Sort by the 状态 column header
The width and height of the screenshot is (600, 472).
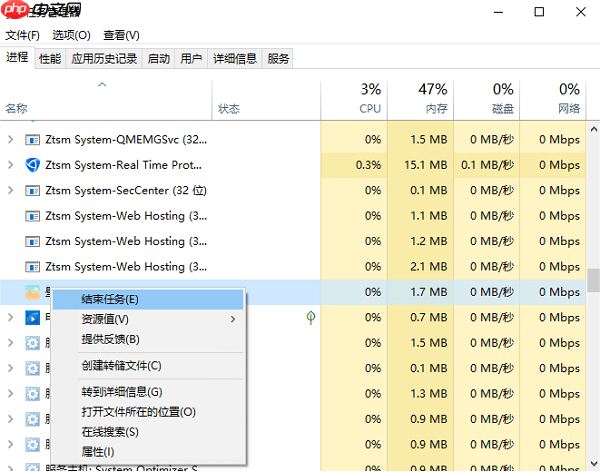click(266, 100)
